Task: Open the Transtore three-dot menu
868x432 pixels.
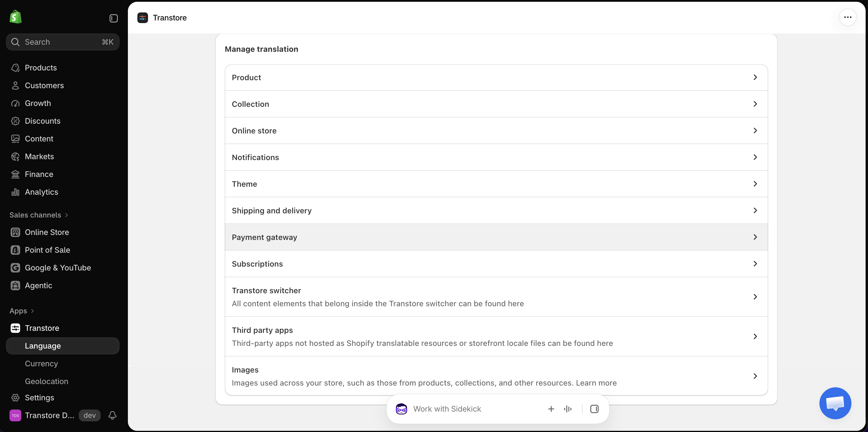Action: coord(848,17)
